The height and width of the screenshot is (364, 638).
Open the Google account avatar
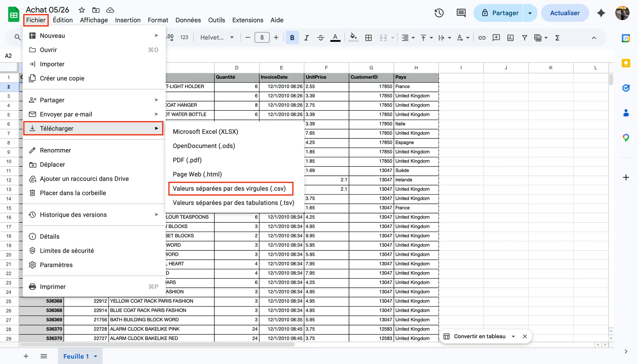(622, 13)
